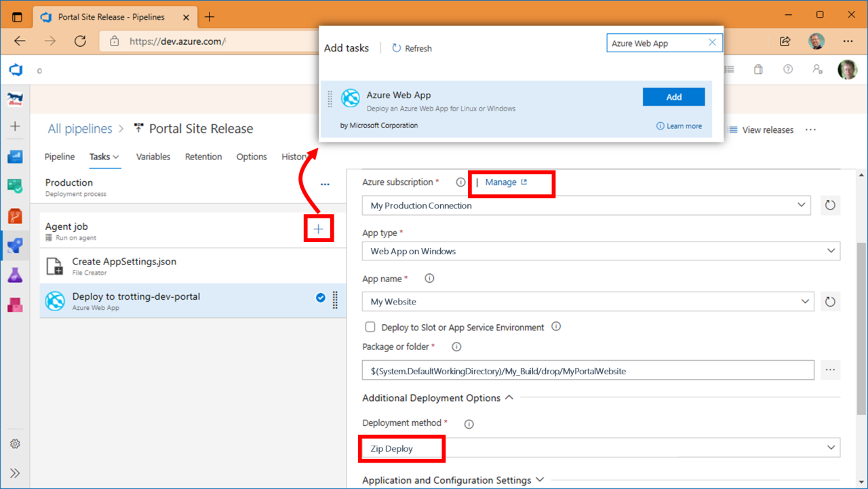Image resolution: width=868 pixels, height=489 pixels.
Task: Open Repos hub in the sidebar
Action: click(x=15, y=216)
